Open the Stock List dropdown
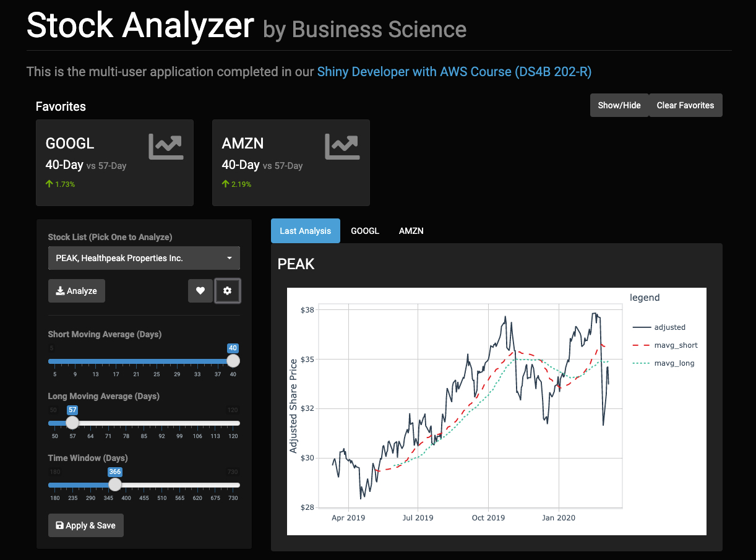 (x=144, y=258)
